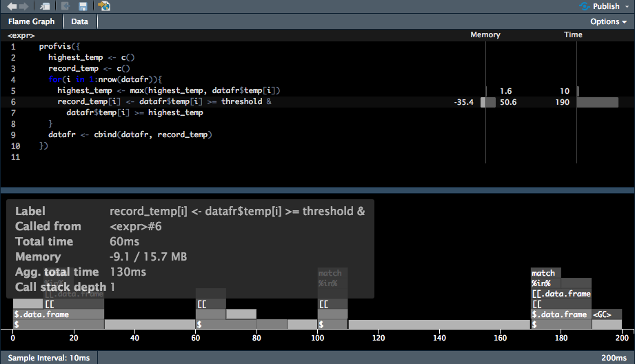Viewport: 635px width, 364px height.
Task: Switch to the Flame Graph tab
Action: pyautogui.click(x=32, y=21)
